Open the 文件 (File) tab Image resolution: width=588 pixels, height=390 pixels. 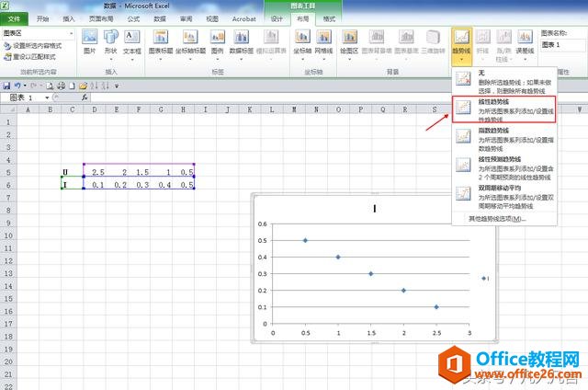coord(14,18)
